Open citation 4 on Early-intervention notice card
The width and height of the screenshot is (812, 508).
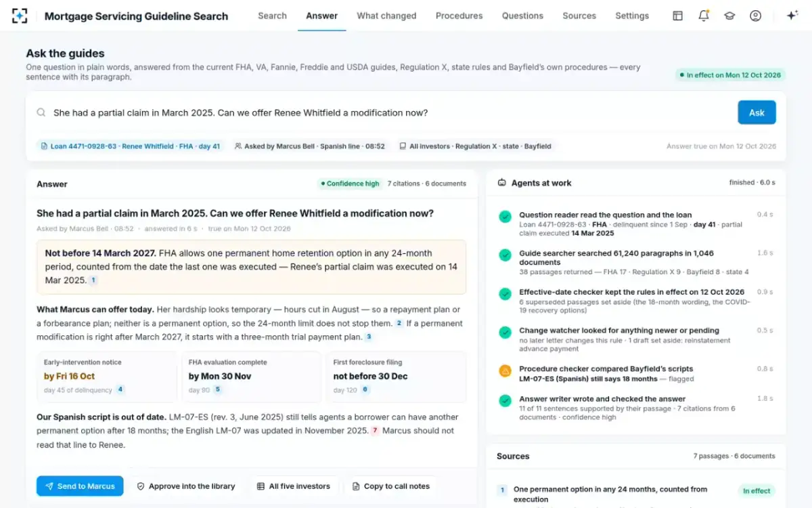[x=120, y=389]
